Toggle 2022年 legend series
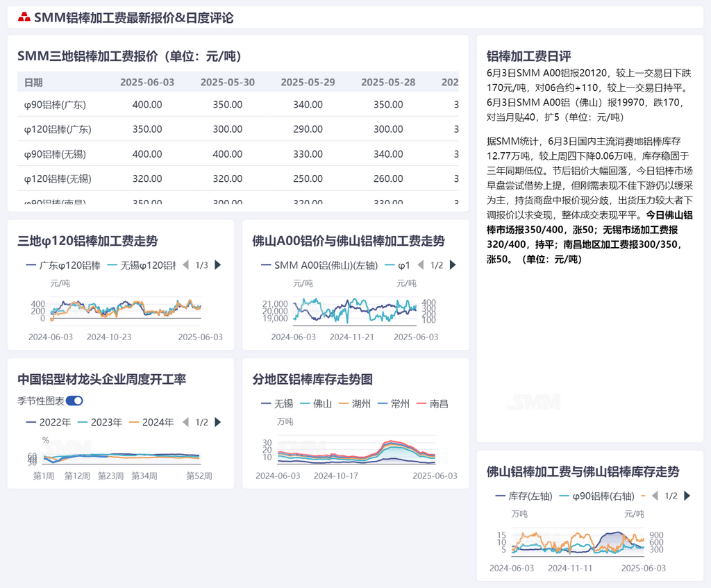Image resolution: width=711 pixels, height=588 pixels. 49,423
